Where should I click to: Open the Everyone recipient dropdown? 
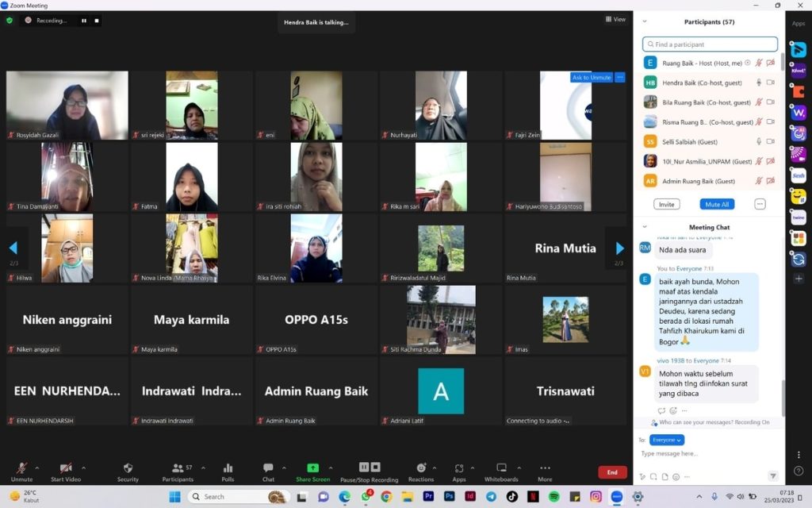[666, 440]
